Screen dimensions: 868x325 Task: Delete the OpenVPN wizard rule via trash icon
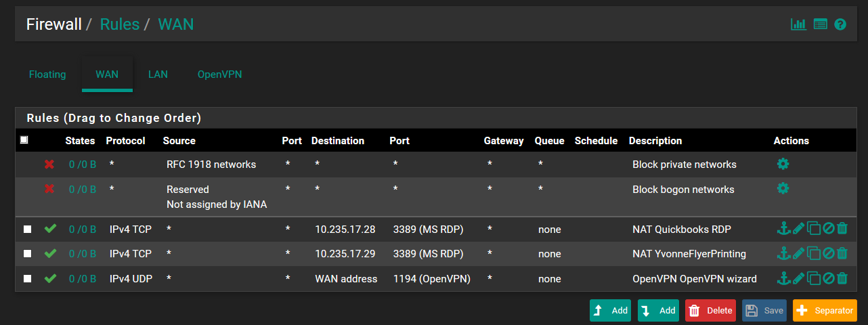click(842, 278)
